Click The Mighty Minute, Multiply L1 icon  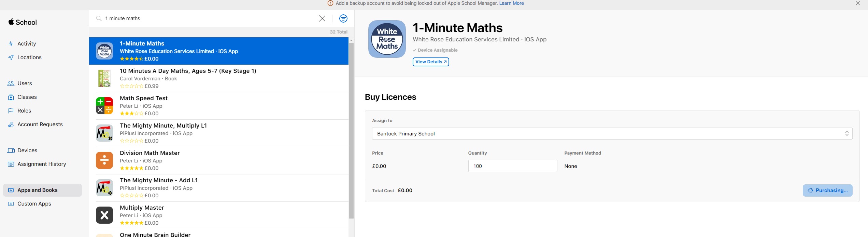tap(104, 133)
